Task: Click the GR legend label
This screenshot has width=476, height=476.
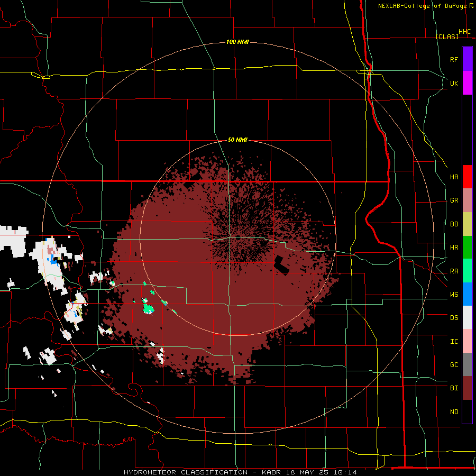Action: point(454,200)
